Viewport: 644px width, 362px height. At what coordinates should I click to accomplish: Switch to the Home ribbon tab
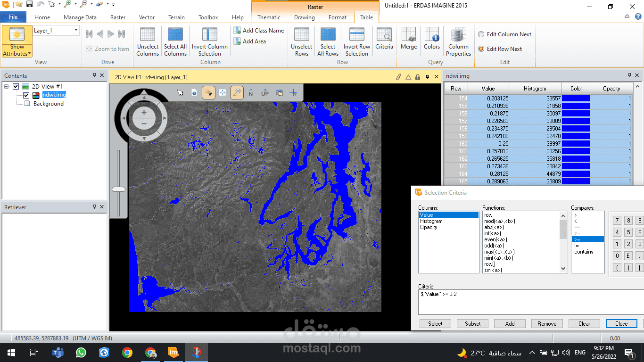click(42, 17)
